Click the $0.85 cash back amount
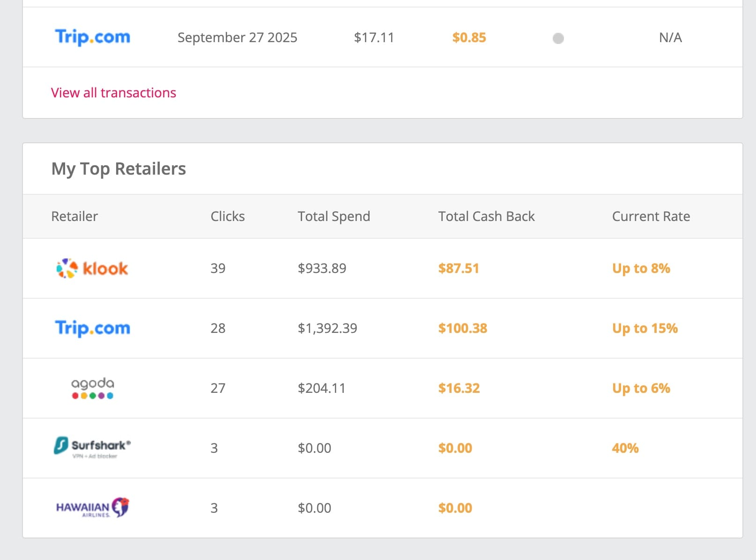The width and height of the screenshot is (756, 560). pyautogui.click(x=469, y=37)
